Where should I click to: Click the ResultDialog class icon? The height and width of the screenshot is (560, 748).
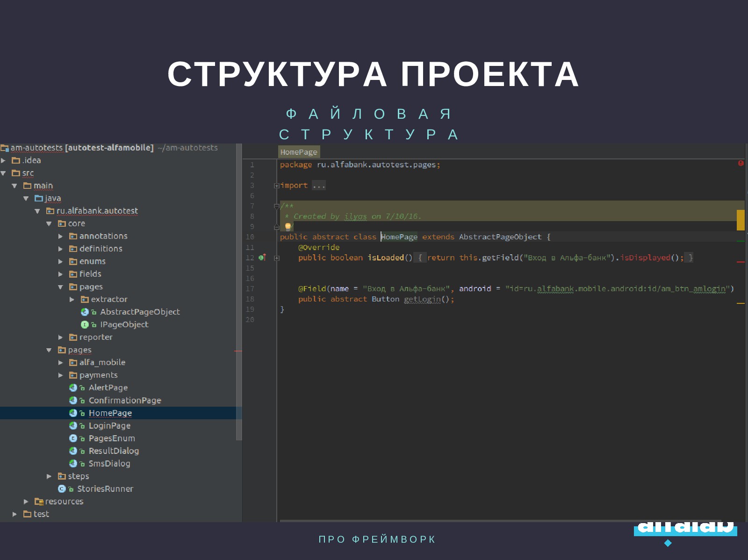coord(73,451)
